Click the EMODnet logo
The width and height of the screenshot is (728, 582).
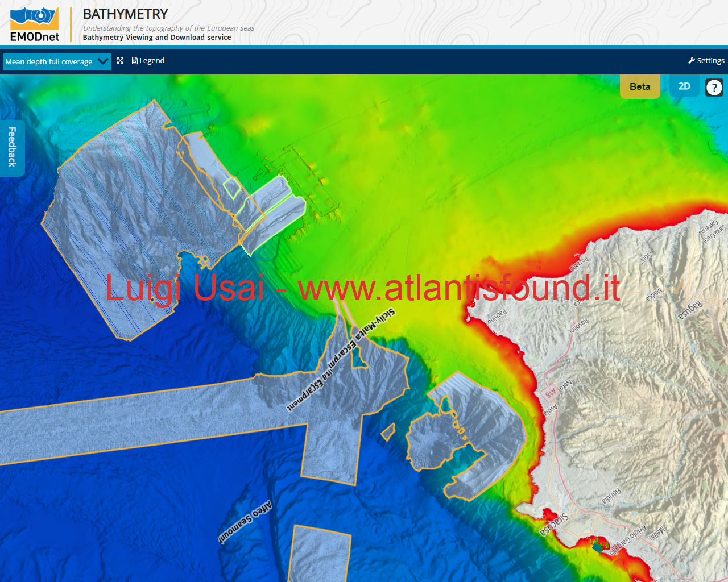(x=35, y=24)
